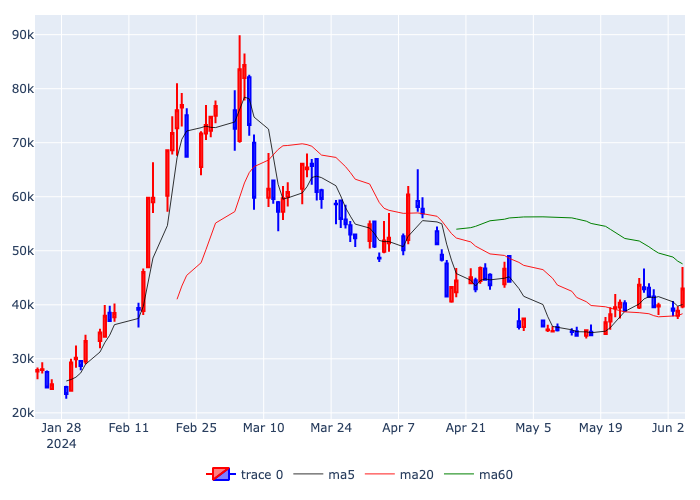Viewport: 700px width, 500px height.
Task: Click the 90k y-axis label
Action: (23, 35)
